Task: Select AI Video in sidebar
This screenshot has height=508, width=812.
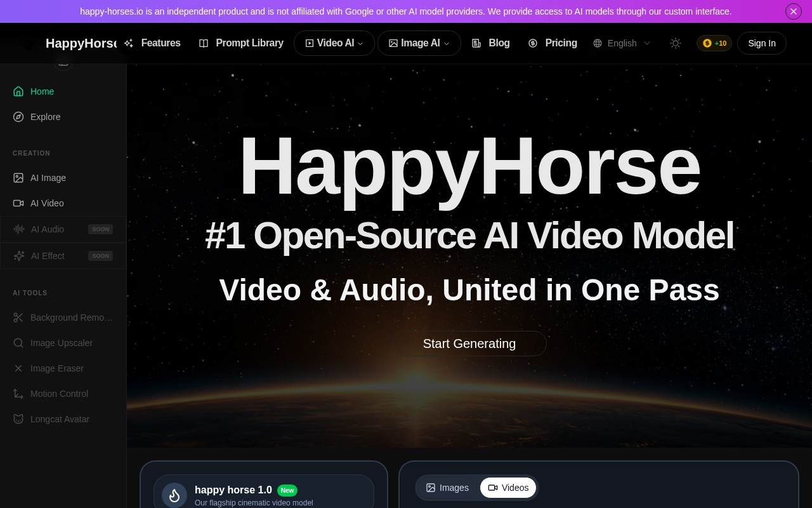Action: click(63, 203)
